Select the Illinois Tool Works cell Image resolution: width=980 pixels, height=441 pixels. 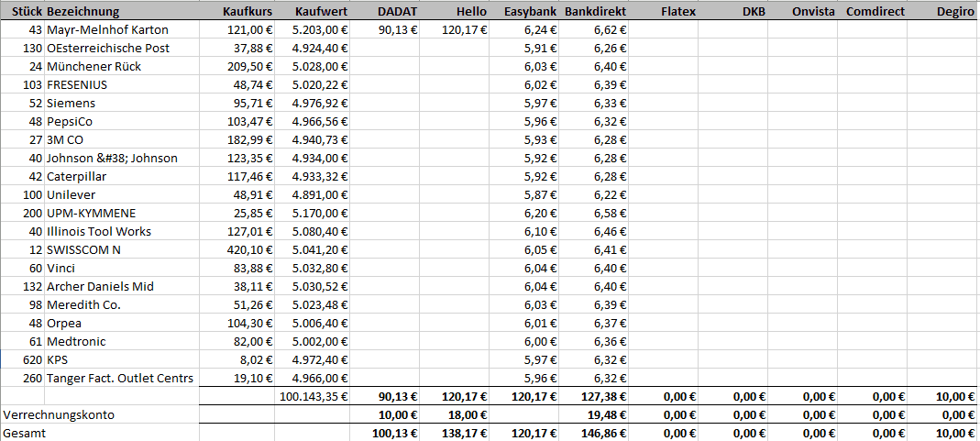[122, 231]
